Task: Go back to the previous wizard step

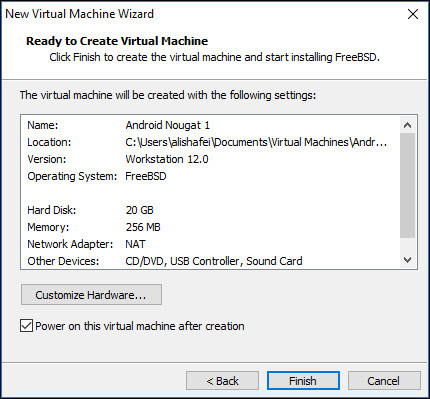Action: point(222,381)
